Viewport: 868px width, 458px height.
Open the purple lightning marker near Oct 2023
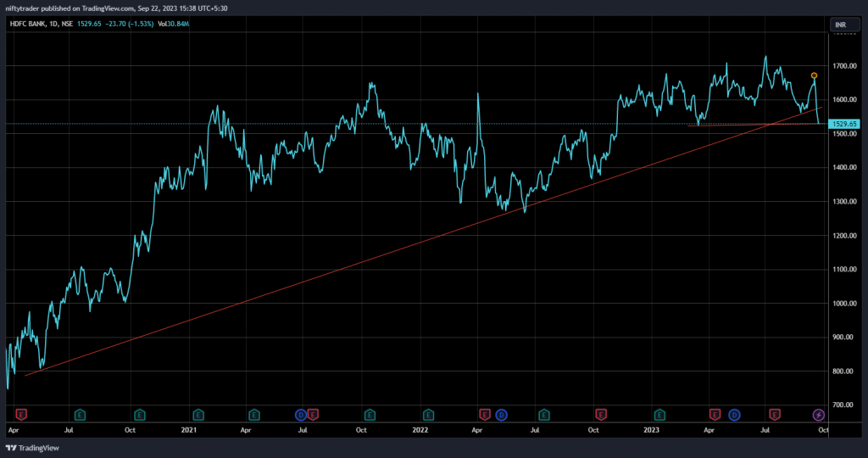click(818, 414)
